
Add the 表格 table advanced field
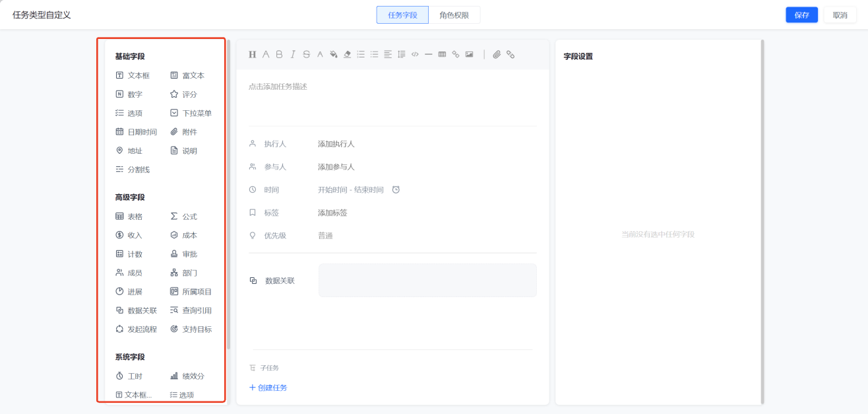[x=129, y=217]
